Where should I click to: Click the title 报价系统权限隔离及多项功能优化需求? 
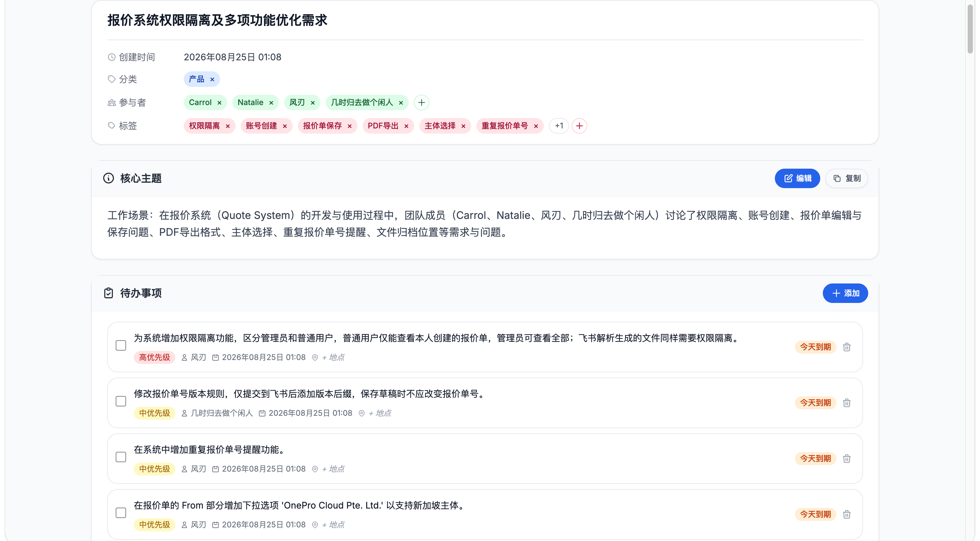(x=217, y=20)
